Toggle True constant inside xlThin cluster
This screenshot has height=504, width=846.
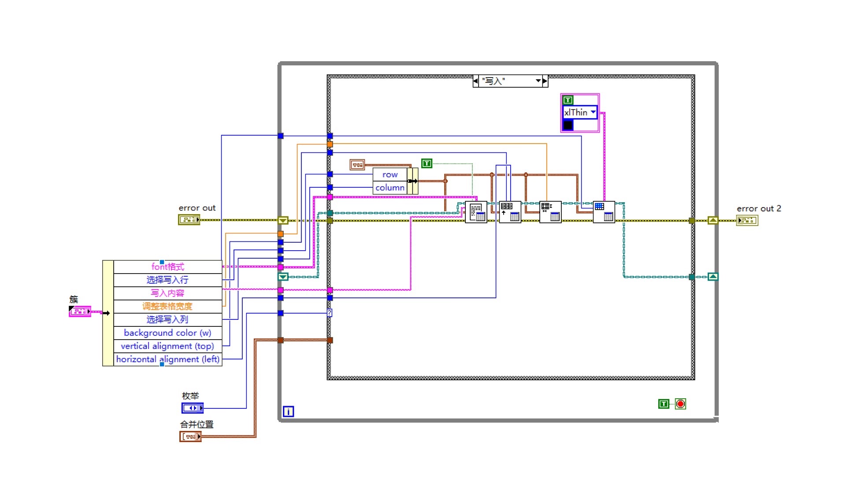568,100
